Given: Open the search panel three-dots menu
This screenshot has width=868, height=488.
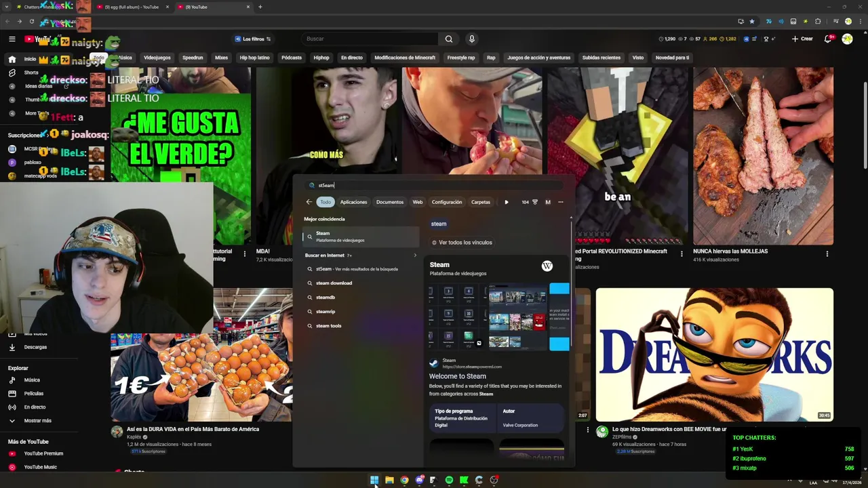Looking at the screenshot, I should [x=560, y=202].
